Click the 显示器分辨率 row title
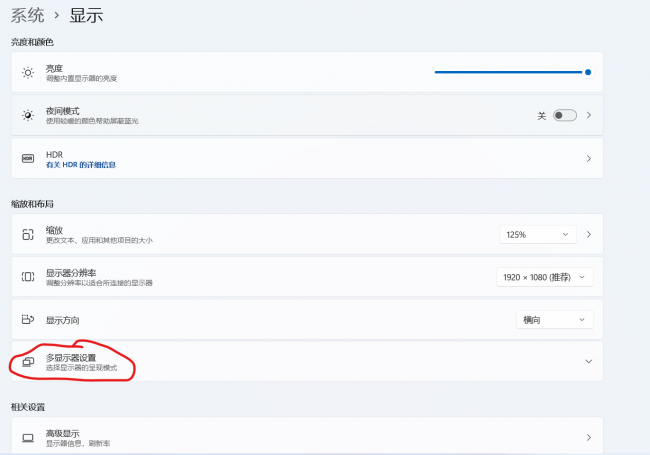This screenshot has width=650, height=455. [x=71, y=273]
